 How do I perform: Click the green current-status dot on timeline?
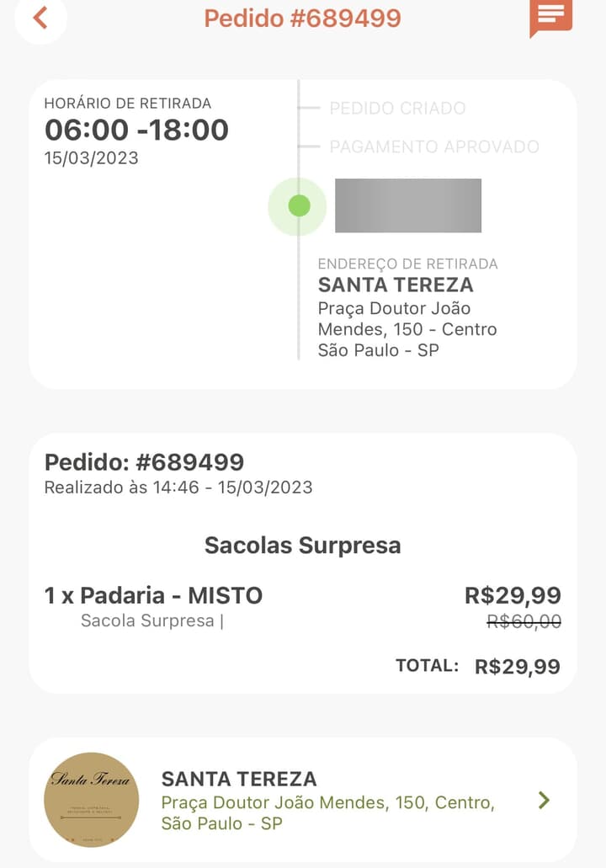[x=299, y=205]
